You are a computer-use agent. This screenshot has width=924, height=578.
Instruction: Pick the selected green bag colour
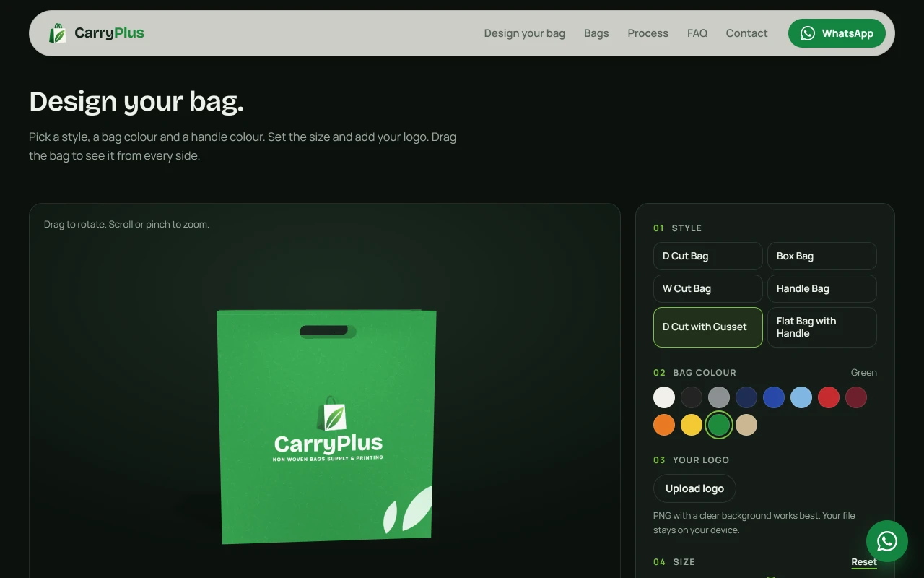click(x=719, y=425)
